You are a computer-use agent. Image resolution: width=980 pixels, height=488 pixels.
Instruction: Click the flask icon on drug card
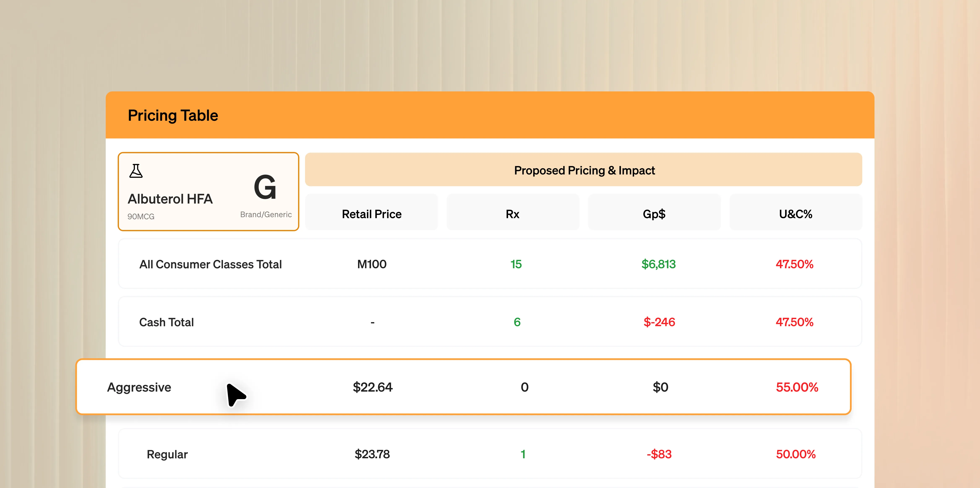click(136, 171)
